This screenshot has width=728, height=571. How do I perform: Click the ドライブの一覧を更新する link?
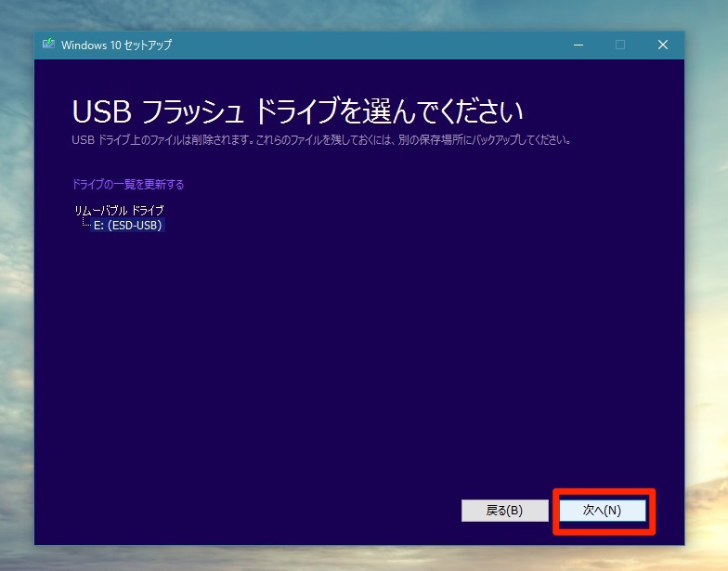coord(128,184)
